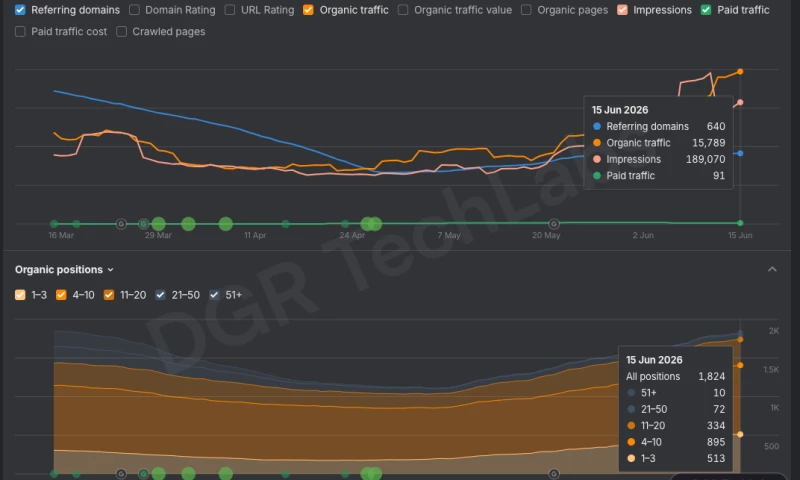
Task: Click the Impressions 189,070 tooltip row
Action: pyautogui.click(x=659, y=159)
